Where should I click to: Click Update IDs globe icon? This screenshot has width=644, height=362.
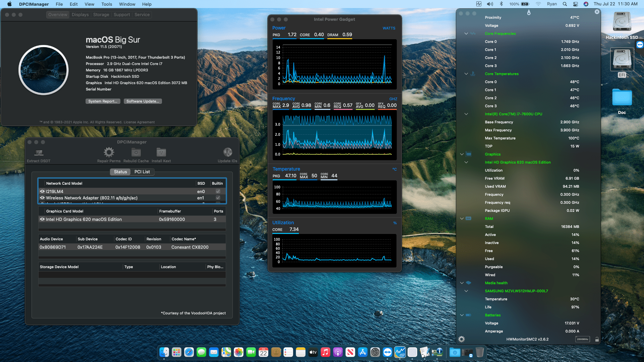click(x=228, y=153)
